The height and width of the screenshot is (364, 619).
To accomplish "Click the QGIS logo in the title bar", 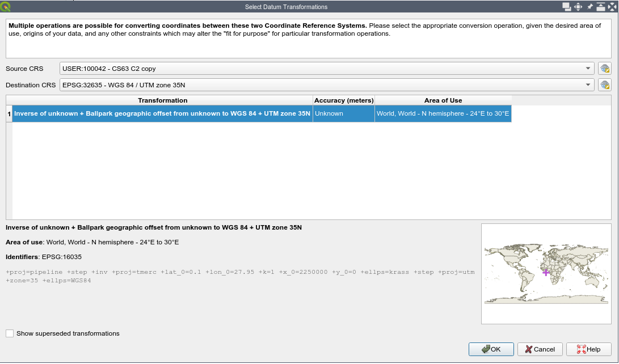I will 5,6.
